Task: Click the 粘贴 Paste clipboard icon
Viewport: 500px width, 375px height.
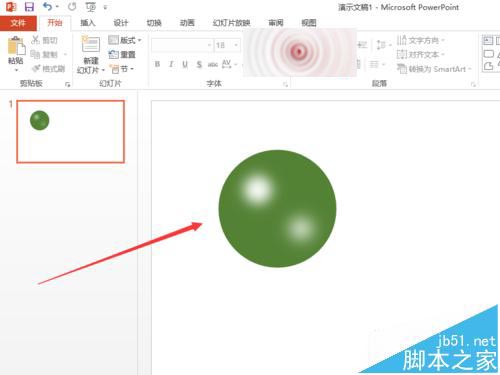Action: 16,46
